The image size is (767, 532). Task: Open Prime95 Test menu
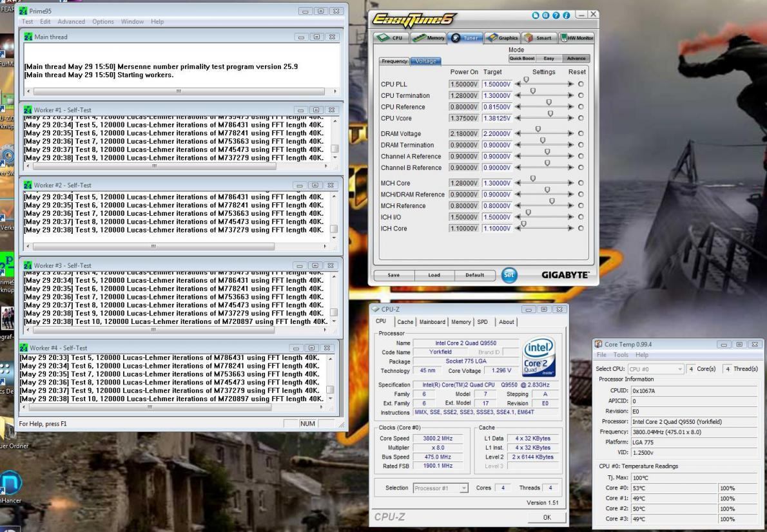pyautogui.click(x=27, y=21)
